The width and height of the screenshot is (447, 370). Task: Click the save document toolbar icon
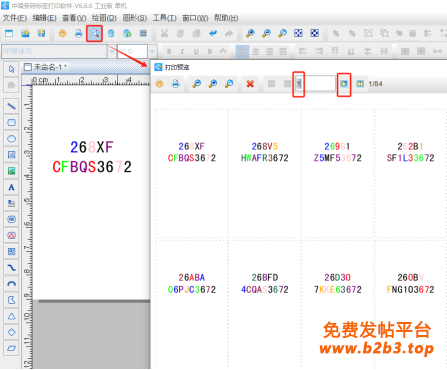pos(41,33)
